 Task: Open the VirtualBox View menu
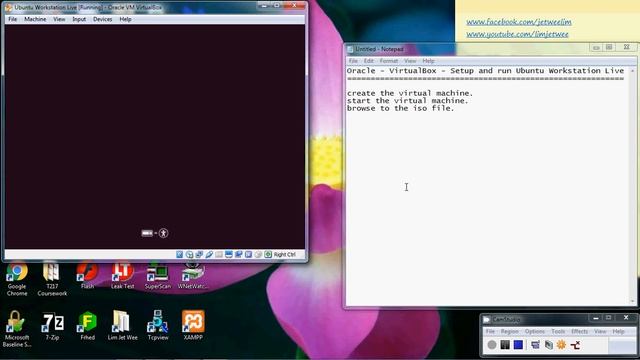(59, 19)
